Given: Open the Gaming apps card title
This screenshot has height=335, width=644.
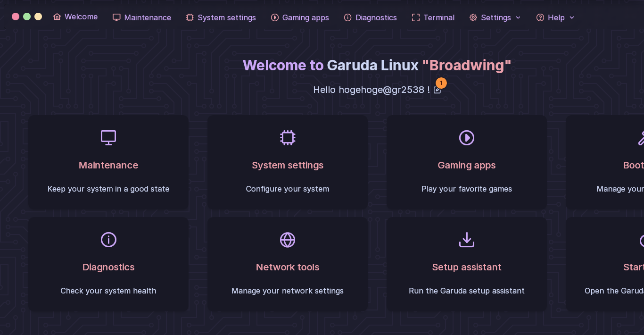Looking at the screenshot, I should [x=467, y=165].
